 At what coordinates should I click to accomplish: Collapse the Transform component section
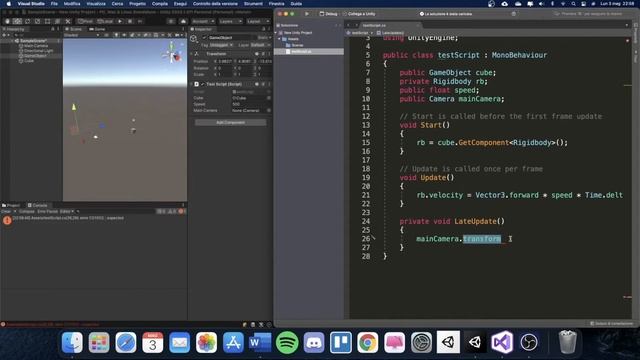pos(192,54)
